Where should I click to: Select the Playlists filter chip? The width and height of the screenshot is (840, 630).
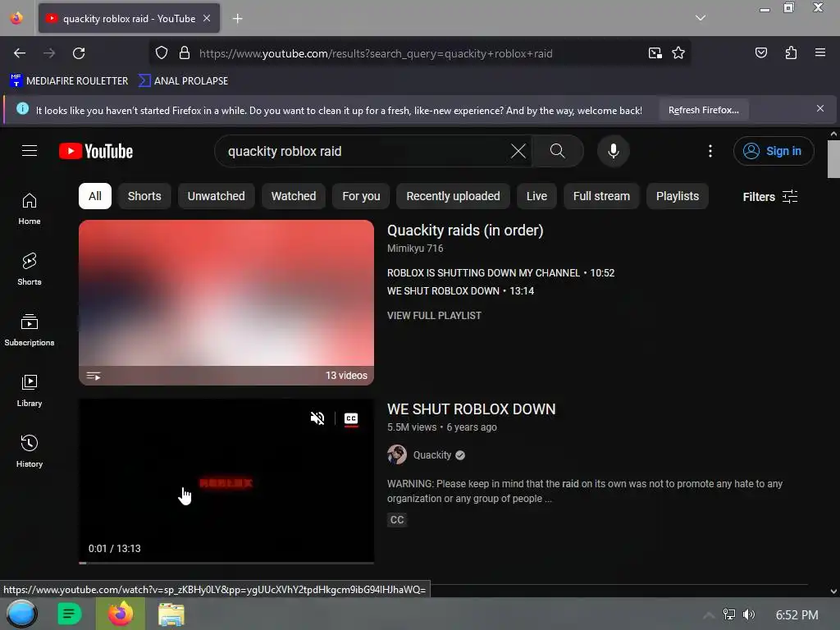[678, 196]
